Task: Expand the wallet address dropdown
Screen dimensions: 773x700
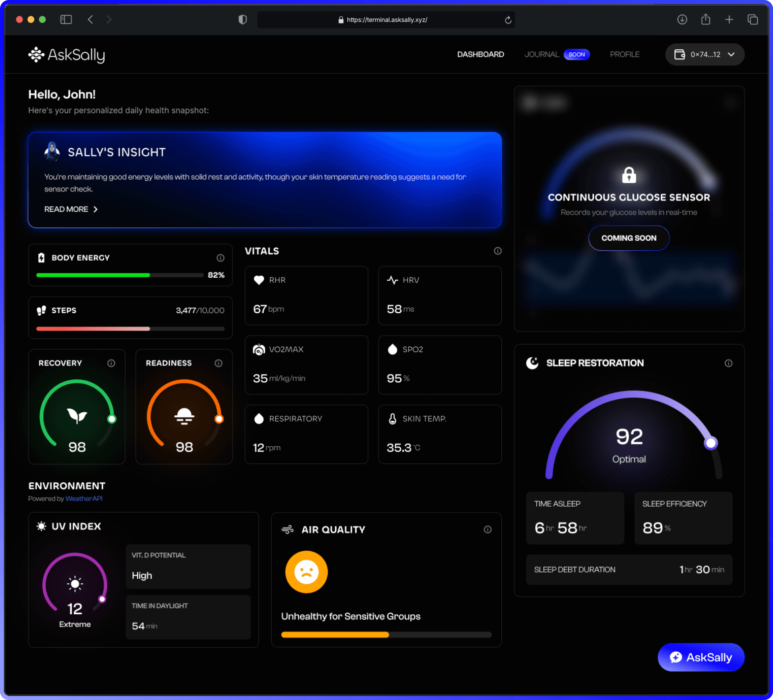Action: [x=705, y=54]
